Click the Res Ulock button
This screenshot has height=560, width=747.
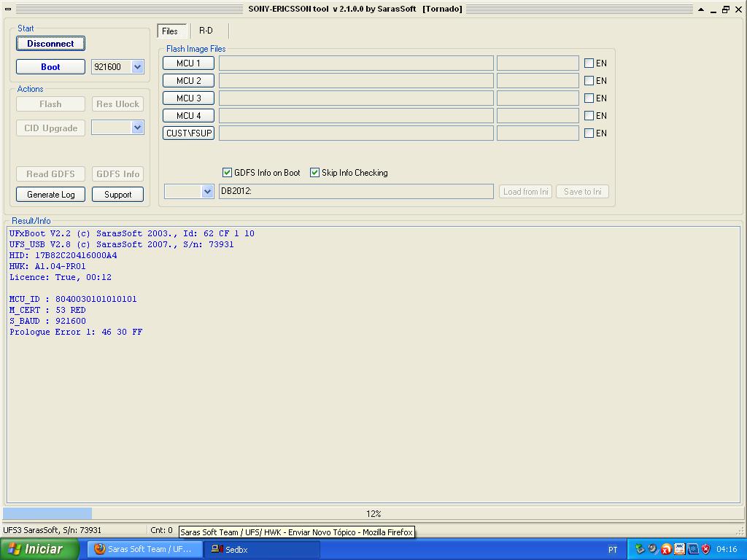tap(117, 104)
